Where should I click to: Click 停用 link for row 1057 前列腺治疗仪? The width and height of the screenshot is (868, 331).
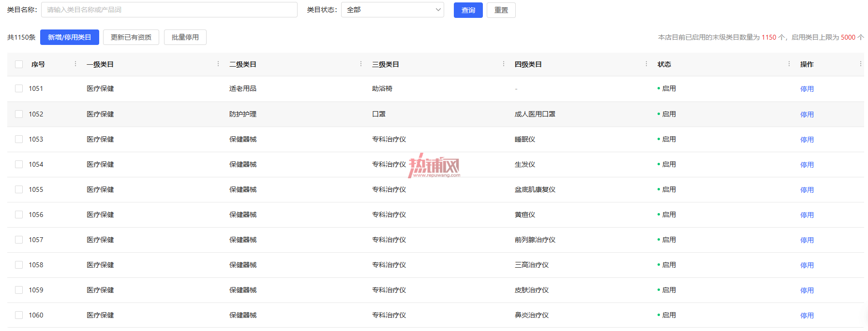[807, 240]
